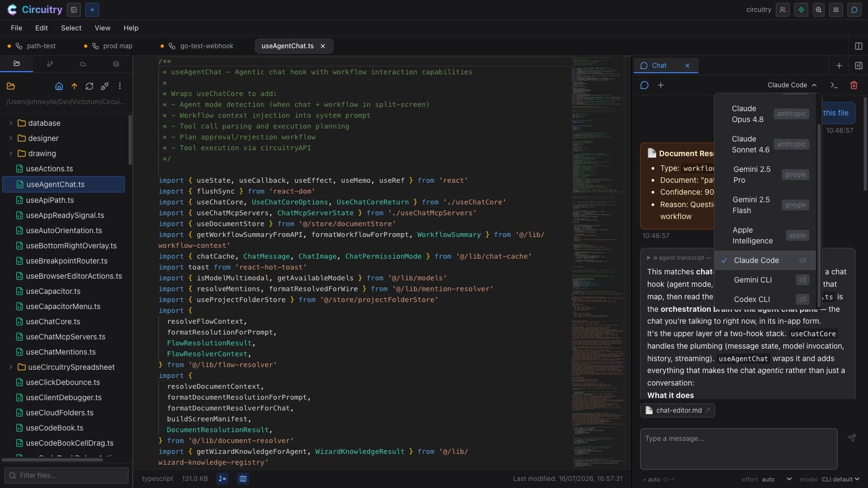Screen dimensions: 868x488
Task: Click the chat bubble icon in top bar
Action: tap(854, 10)
